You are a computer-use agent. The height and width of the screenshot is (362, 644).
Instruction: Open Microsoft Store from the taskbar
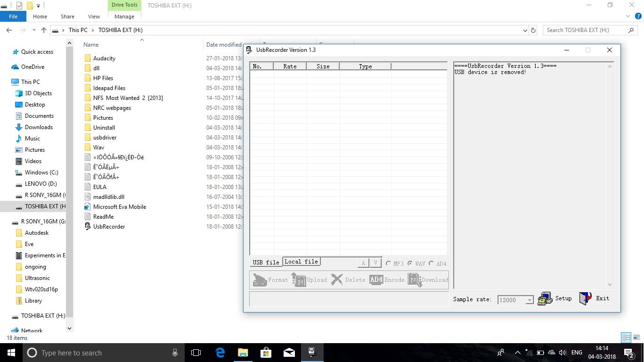[x=266, y=353]
